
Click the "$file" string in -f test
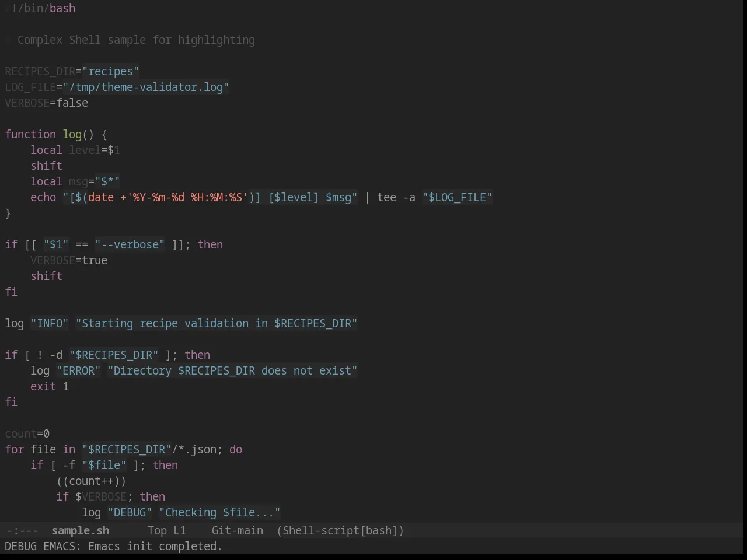(x=104, y=465)
